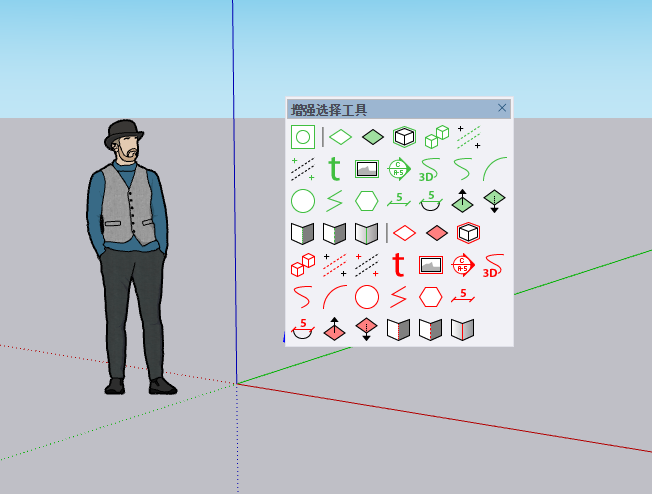
Task: Click the red zigzag polyline icon
Action: (398, 297)
